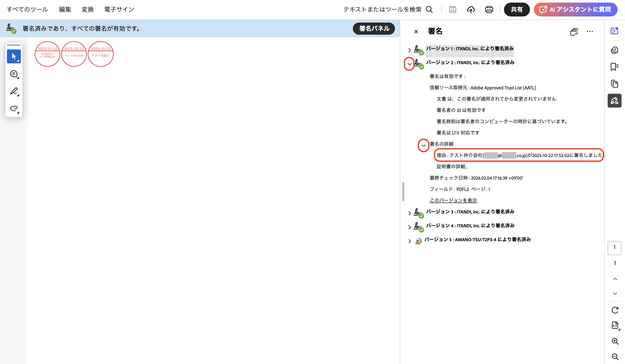The height and width of the screenshot is (364, 625).
Task: Expand バージョン 3 signature entry
Action: [410, 213]
